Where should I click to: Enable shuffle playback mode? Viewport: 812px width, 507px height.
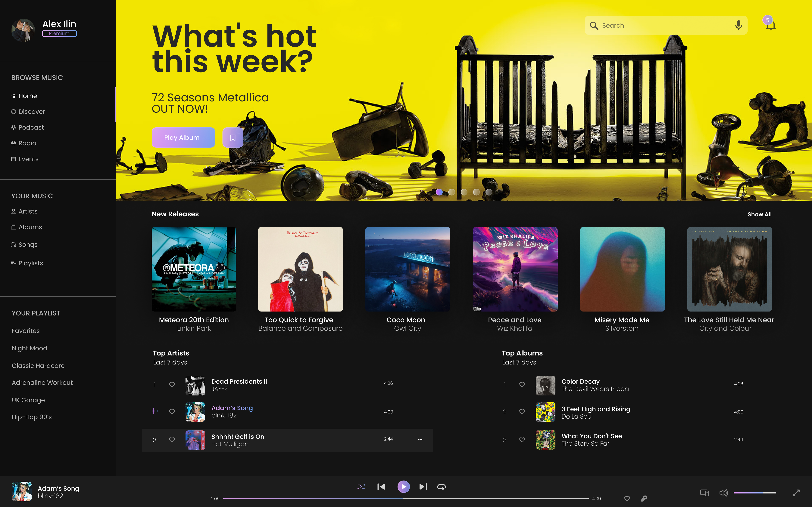[361, 487]
